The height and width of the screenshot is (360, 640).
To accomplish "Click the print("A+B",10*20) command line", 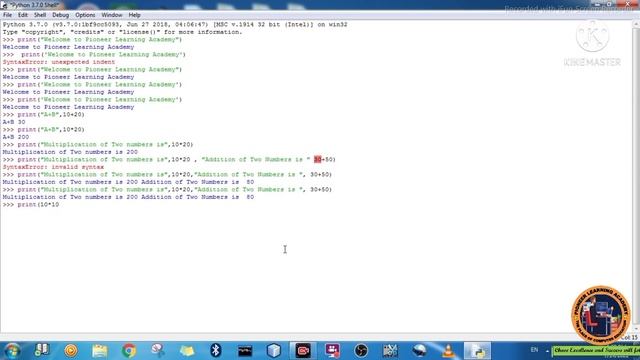I will click(44, 129).
